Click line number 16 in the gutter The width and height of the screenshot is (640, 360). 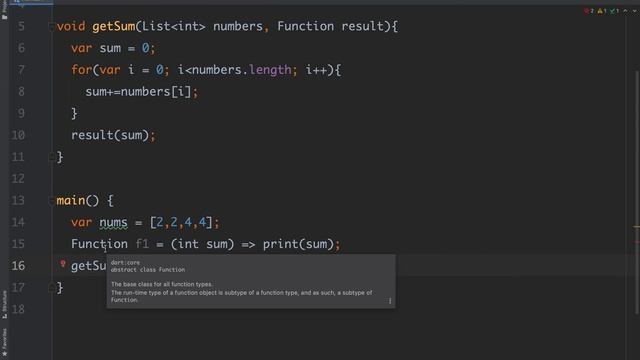[18, 266]
